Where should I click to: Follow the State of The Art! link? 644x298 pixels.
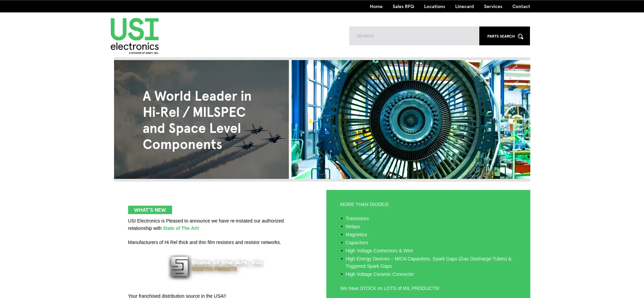(x=181, y=228)
